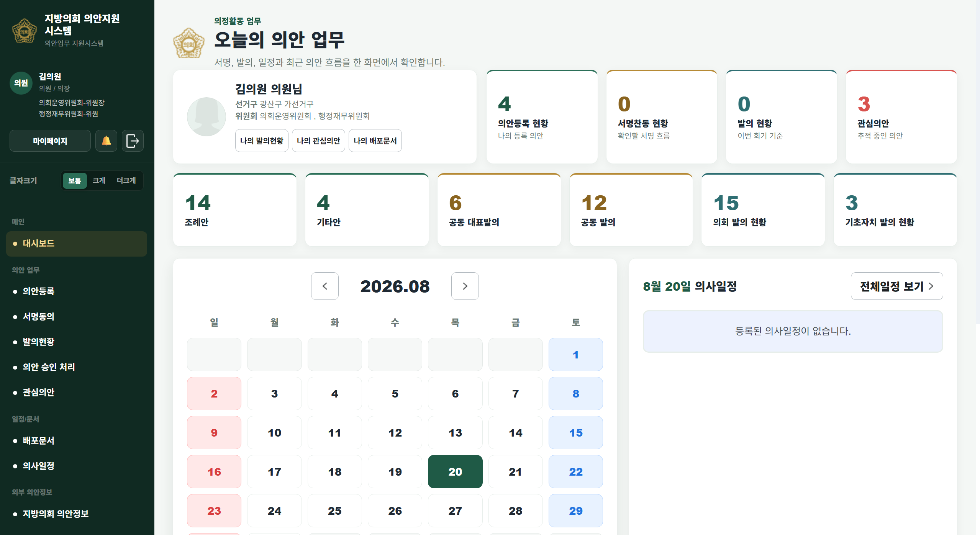Click 나의 발의현황 button
Image resolution: width=980 pixels, height=535 pixels.
click(x=262, y=141)
